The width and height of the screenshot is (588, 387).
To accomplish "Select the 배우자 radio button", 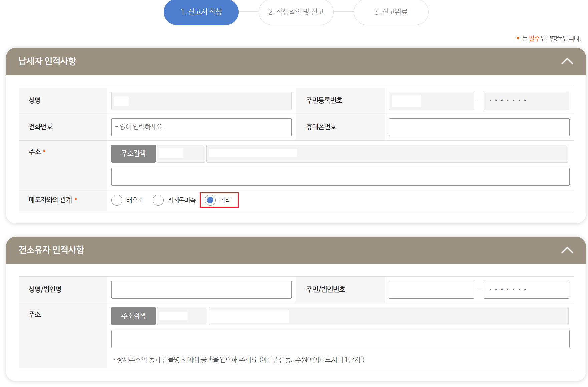I will pos(117,200).
